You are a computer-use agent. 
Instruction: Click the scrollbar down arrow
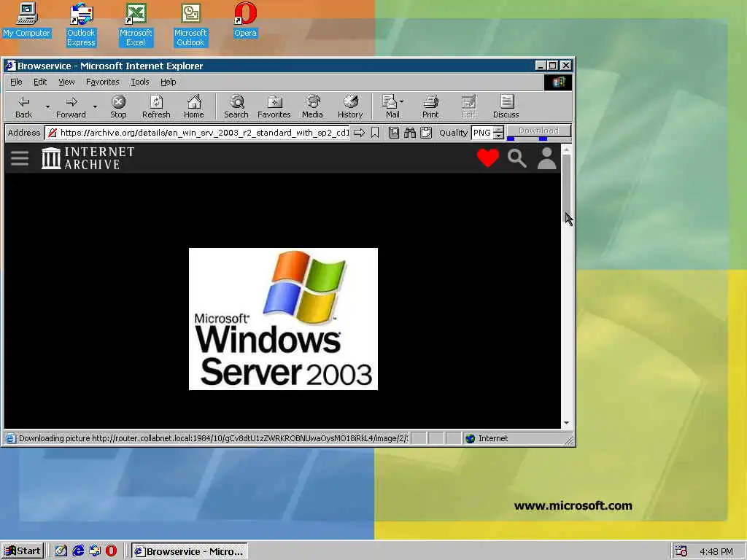tap(566, 423)
